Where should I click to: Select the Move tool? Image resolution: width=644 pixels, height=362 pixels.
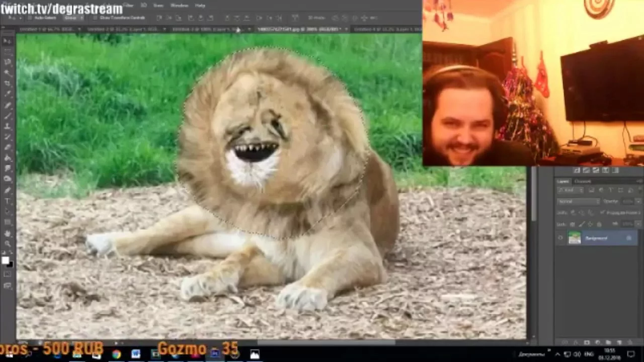click(x=8, y=41)
